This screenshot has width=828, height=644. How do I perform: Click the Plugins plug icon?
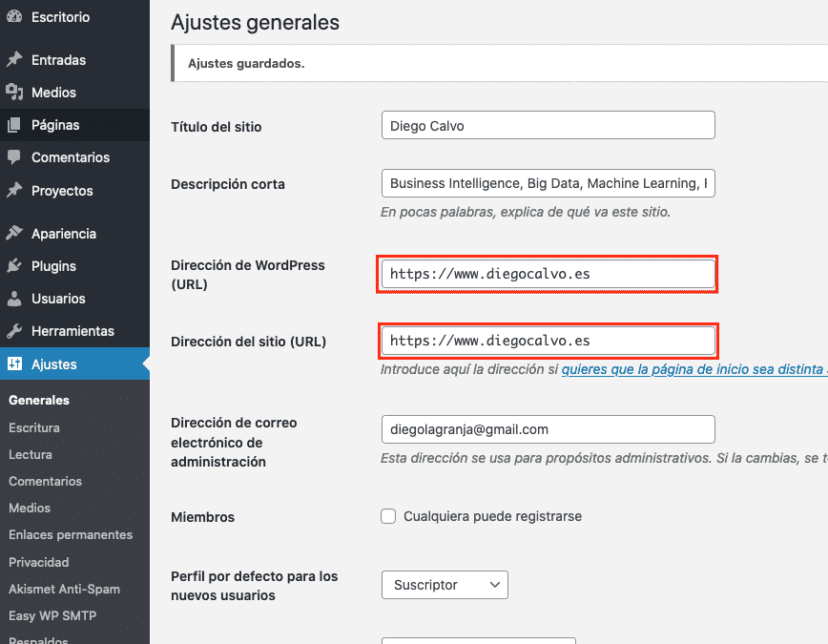click(x=14, y=266)
